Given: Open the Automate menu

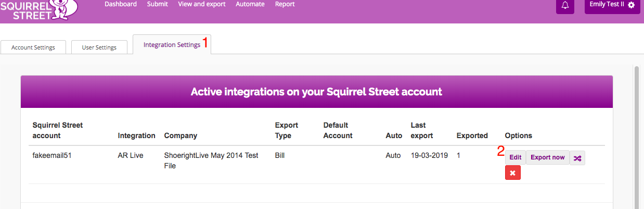Looking at the screenshot, I should (x=250, y=4).
